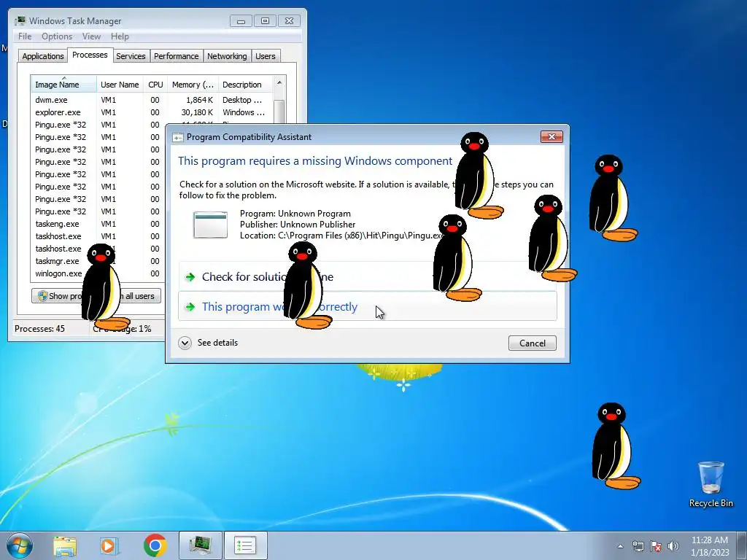The image size is (747, 560).
Task: Click the network status tray icon
Action: [x=638, y=546]
